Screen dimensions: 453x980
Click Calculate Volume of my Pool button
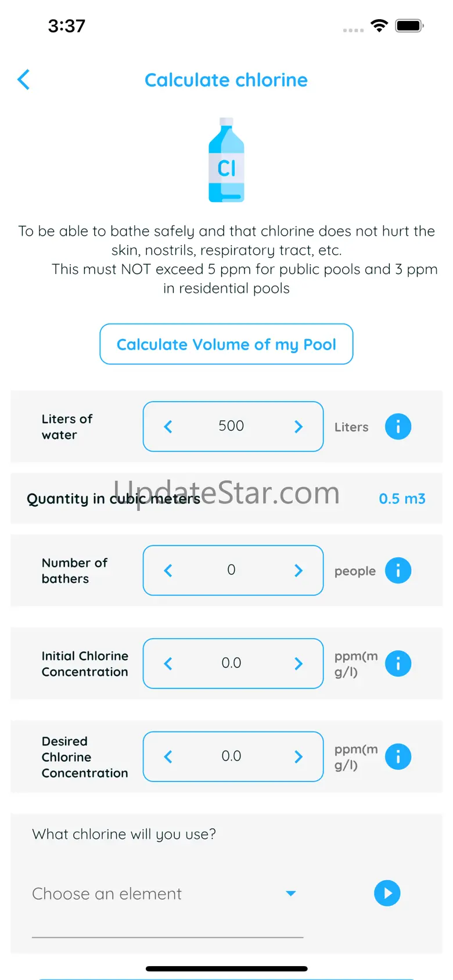point(227,344)
